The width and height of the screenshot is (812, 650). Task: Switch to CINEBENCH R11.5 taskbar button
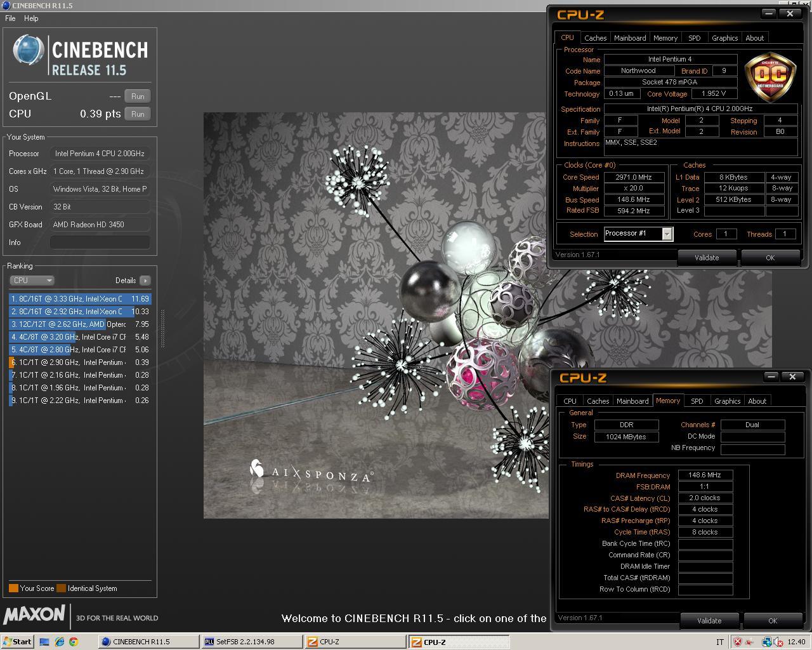click(x=149, y=642)
